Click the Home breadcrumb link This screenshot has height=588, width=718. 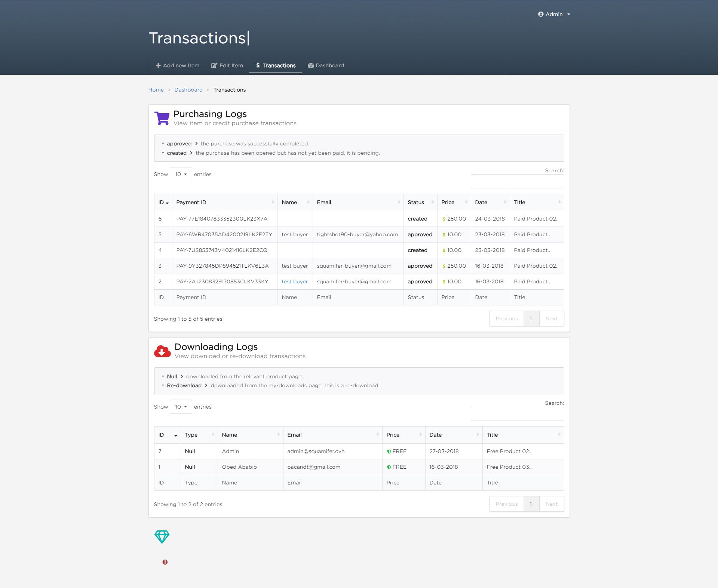click(x=156, y=90)
